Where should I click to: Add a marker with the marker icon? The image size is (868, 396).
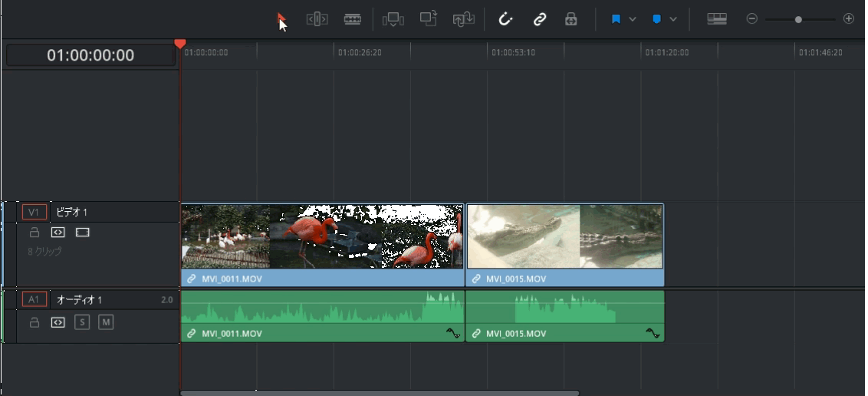click(x=656, y=19)
